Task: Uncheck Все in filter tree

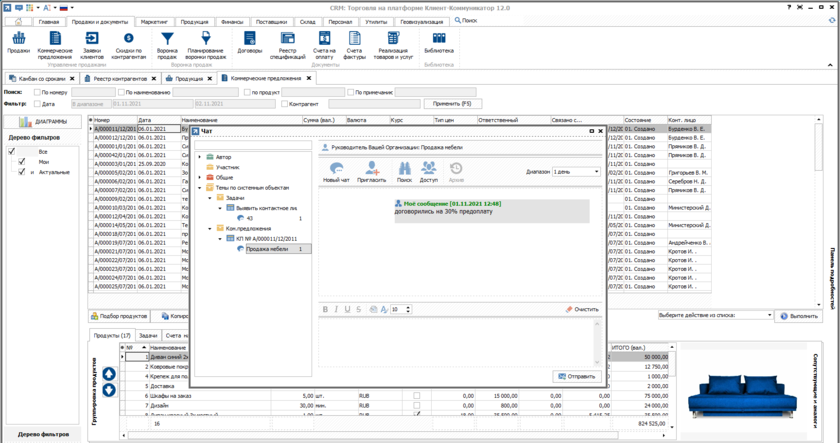Action: [x=12, y=152]
